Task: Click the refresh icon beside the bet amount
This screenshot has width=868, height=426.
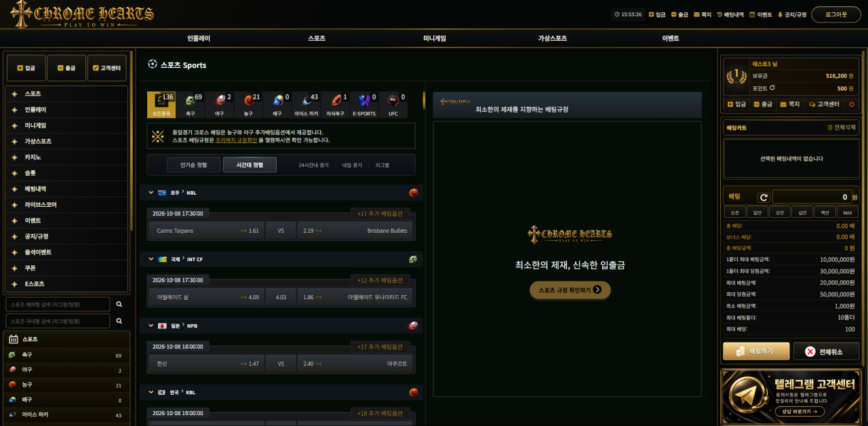Action: pos(763,197)
